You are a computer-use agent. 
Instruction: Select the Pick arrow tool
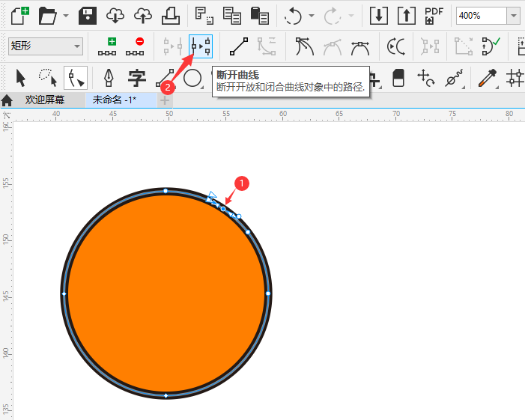[20, 78]
